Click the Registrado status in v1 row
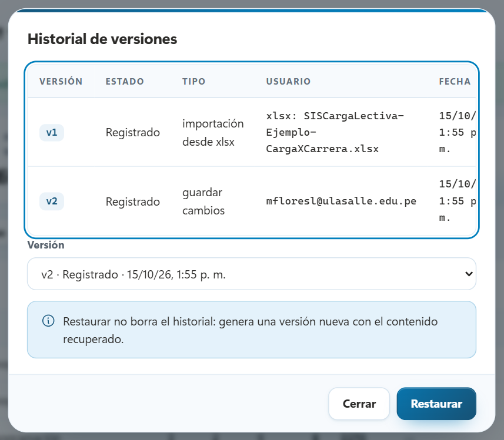 coord(133,132)
